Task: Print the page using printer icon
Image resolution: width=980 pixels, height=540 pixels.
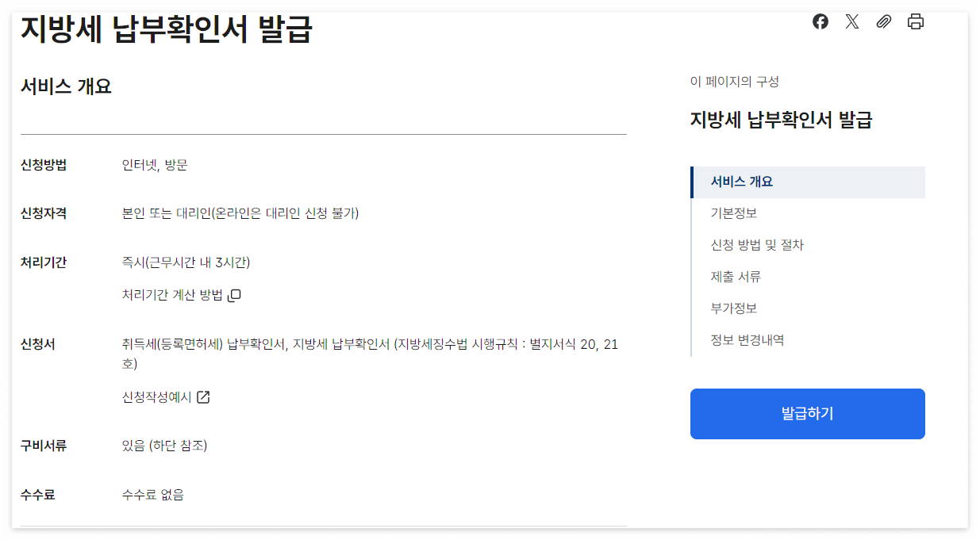Action: pyautogui.click(x=915, y=21)
